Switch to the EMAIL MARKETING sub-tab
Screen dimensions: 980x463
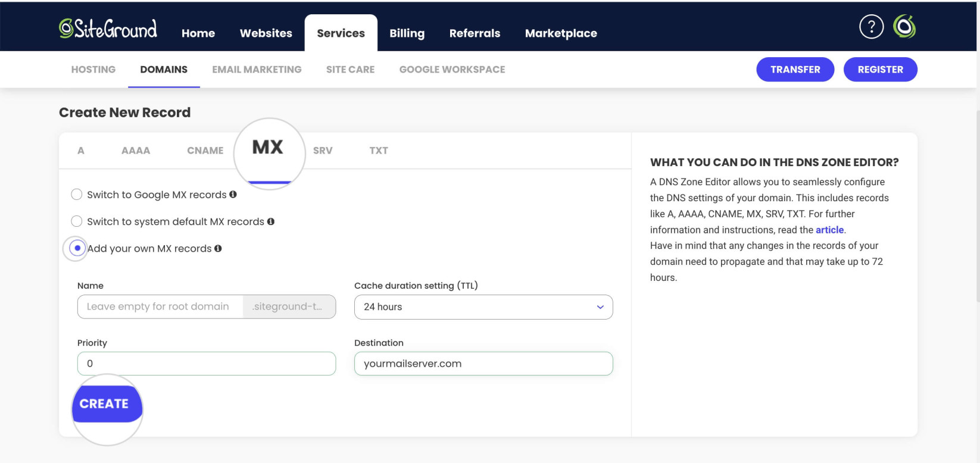point(257,70)
